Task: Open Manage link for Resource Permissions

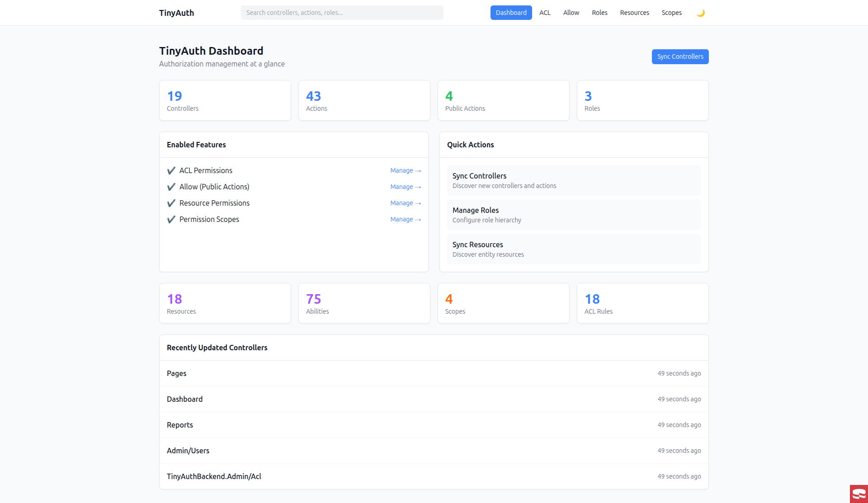Action: (406, 203)
